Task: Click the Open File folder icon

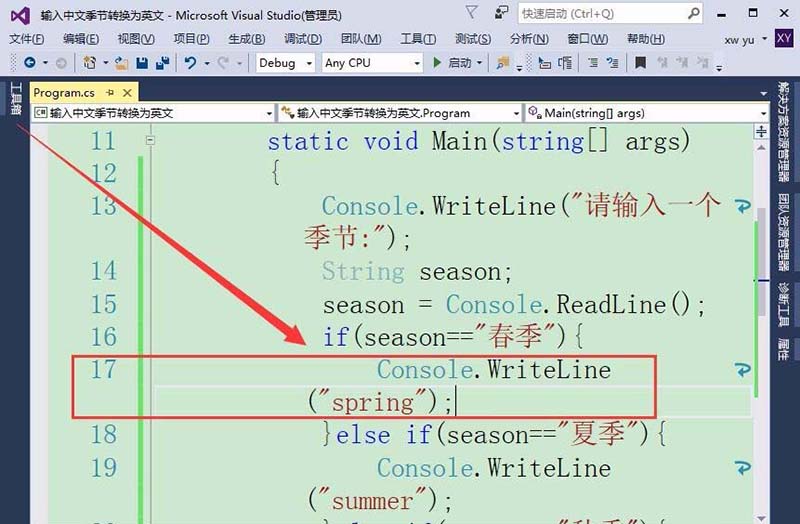Action: pos(121,63)
